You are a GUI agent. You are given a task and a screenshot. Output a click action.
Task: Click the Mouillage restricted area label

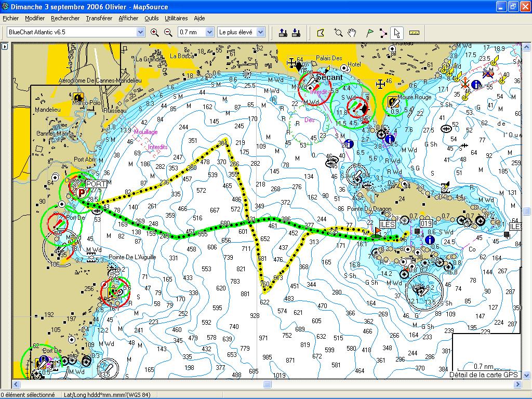click(x=146, y=132)
